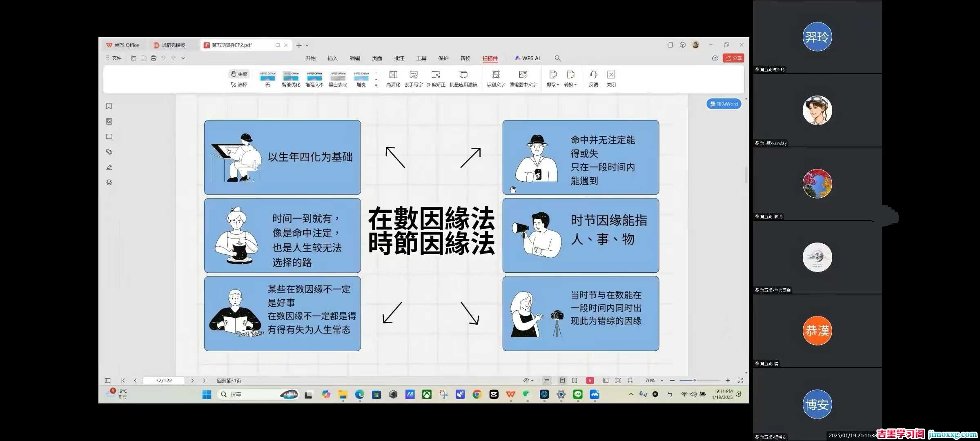980x441 pixels.
Task: Click the 去手写字 remove handwriting tool
Action: click(413, 75)
